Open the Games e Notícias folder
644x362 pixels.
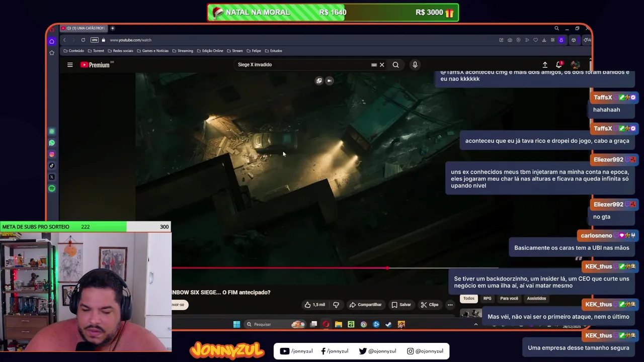pos(152,51)
